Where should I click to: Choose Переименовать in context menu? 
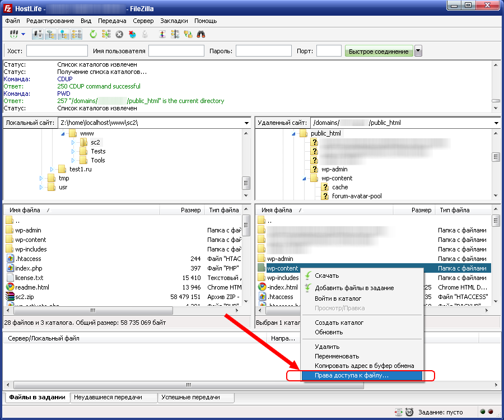[362, 356]
